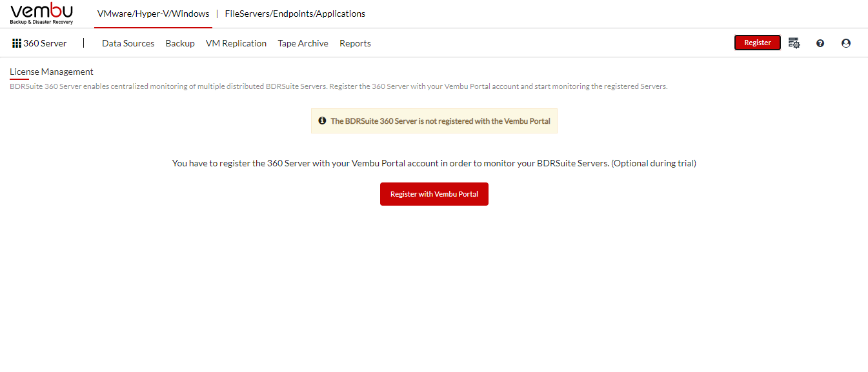The width and height of the screenshot is (868, 372).
Task: Open the server settings gear icon
Action: 794,43
